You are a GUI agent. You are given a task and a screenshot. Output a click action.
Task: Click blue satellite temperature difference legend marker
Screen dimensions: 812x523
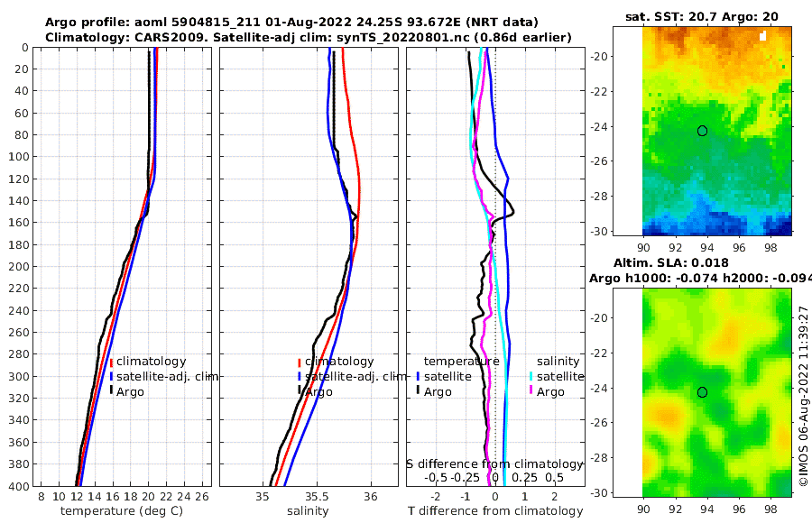click(x=418, y=377)
